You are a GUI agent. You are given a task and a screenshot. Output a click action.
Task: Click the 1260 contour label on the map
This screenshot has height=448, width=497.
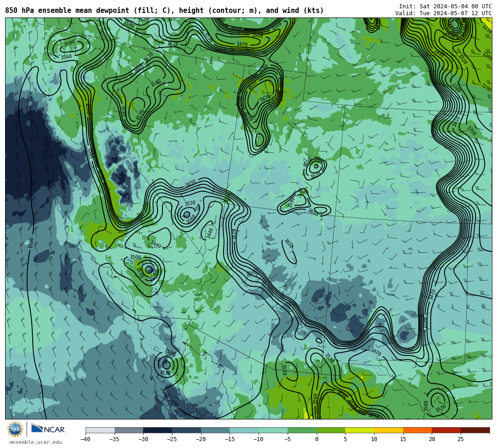pyautogui.click(x=487, y=56)
